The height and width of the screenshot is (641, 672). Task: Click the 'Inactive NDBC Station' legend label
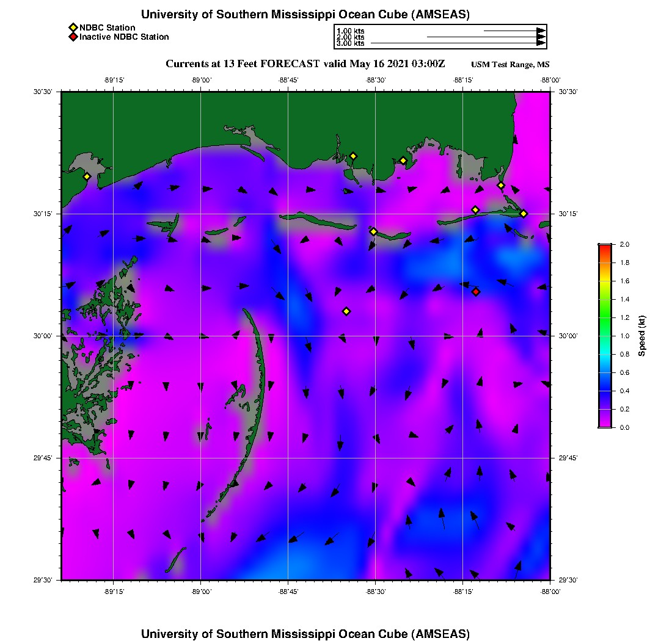point(124,37)
